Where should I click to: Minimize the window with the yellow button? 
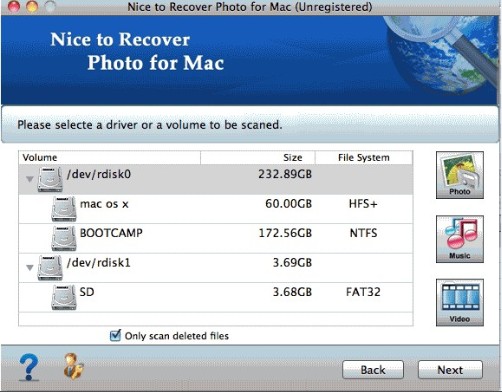tap(32, 6)
